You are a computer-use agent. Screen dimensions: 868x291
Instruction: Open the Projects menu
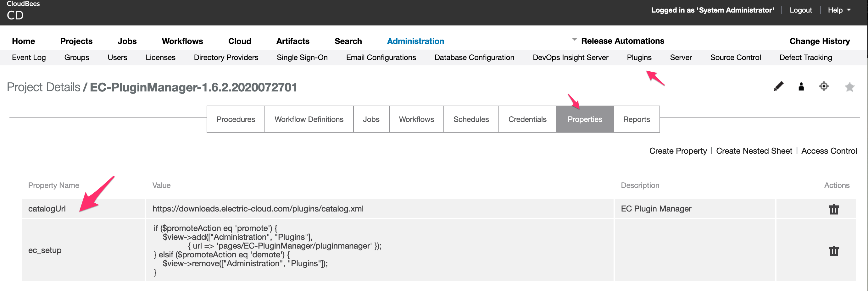(x=76, y=41)
